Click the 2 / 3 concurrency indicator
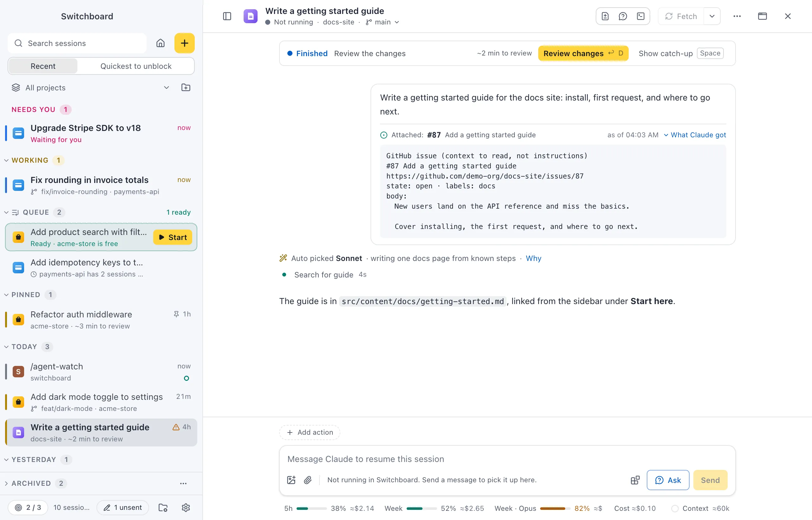Viewport: 812px width, 520px height. coord(28,508)
